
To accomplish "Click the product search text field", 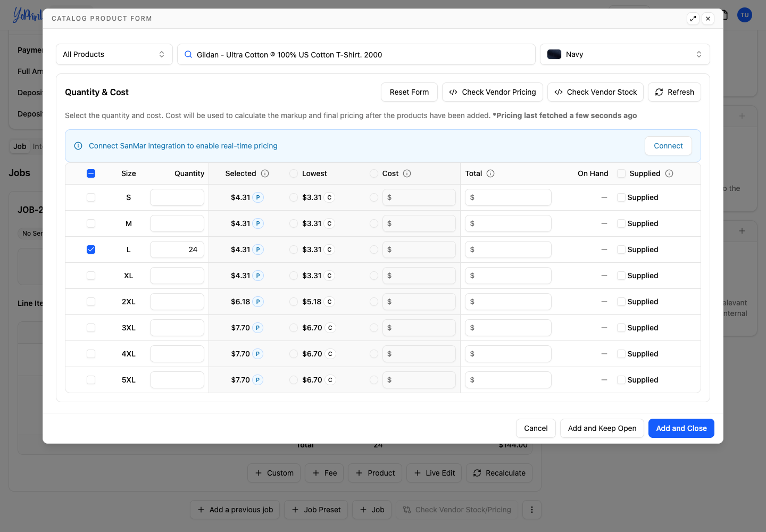I will (x=356, y=54).
